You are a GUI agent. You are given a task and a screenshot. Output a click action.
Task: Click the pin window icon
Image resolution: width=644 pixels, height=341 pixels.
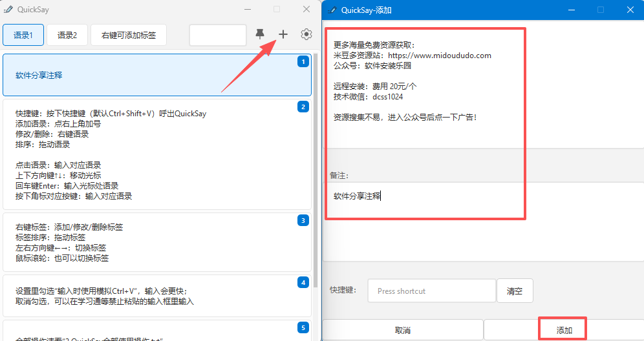[260, 34]
